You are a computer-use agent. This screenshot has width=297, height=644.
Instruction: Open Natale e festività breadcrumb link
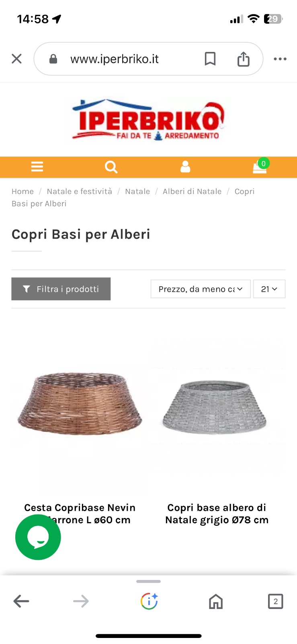tap(80, 192)
